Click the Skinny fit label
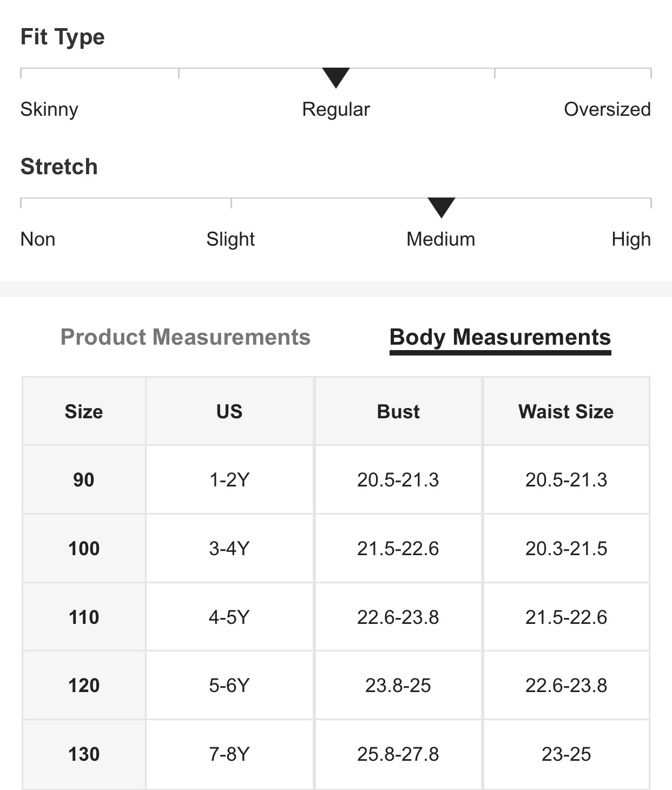Image resolution: width=672 pixels, height=790 pixels. coord(49,109)
